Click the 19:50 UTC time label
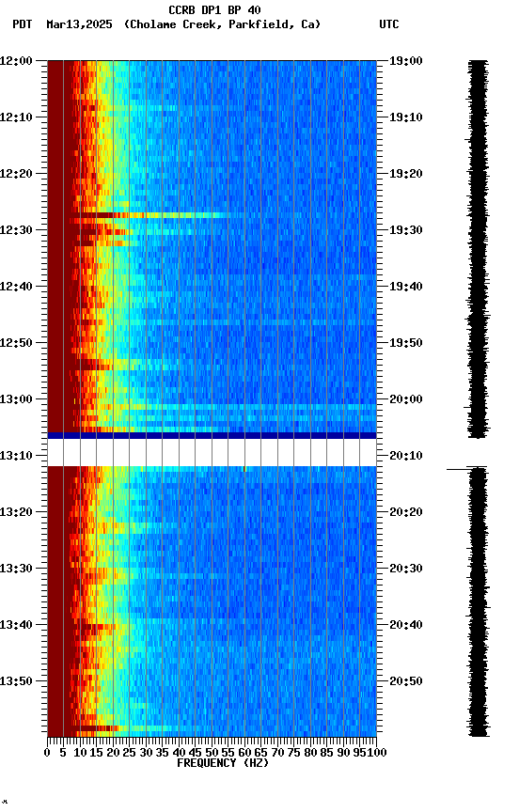Viewport: 519px width, 812px height. pyautogui.click(x=406, y=343)
